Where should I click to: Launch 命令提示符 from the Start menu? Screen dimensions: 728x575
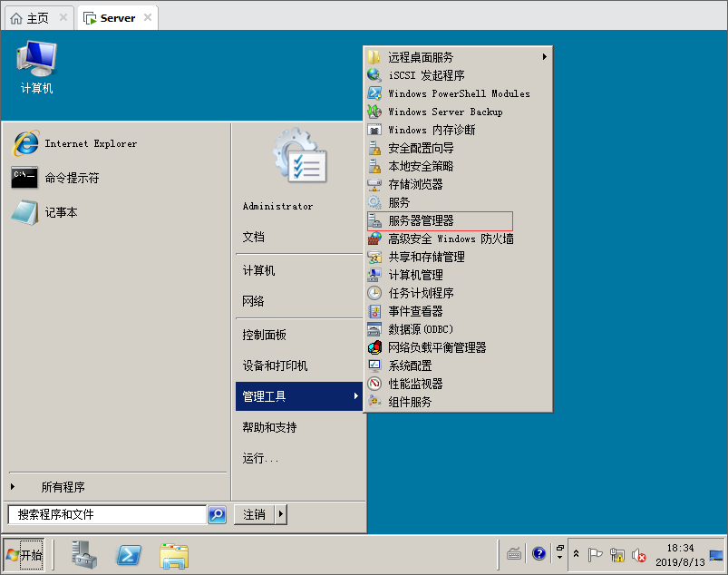coord(72,178)
